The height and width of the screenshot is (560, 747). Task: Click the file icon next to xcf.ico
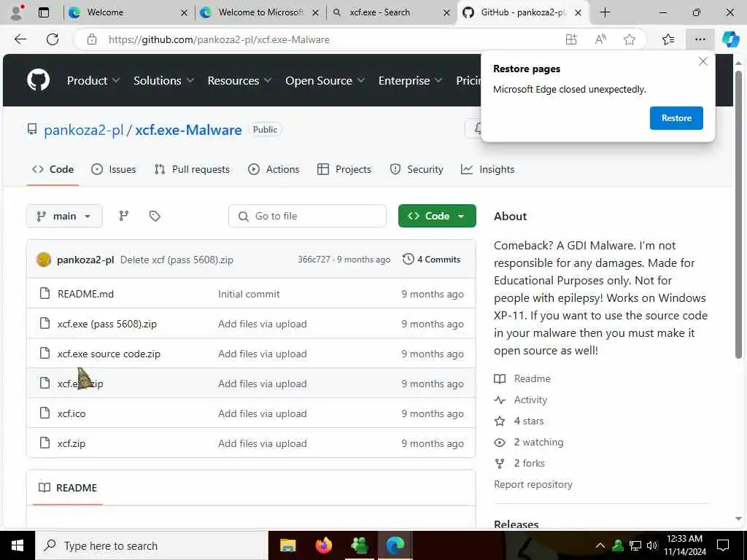44,413
